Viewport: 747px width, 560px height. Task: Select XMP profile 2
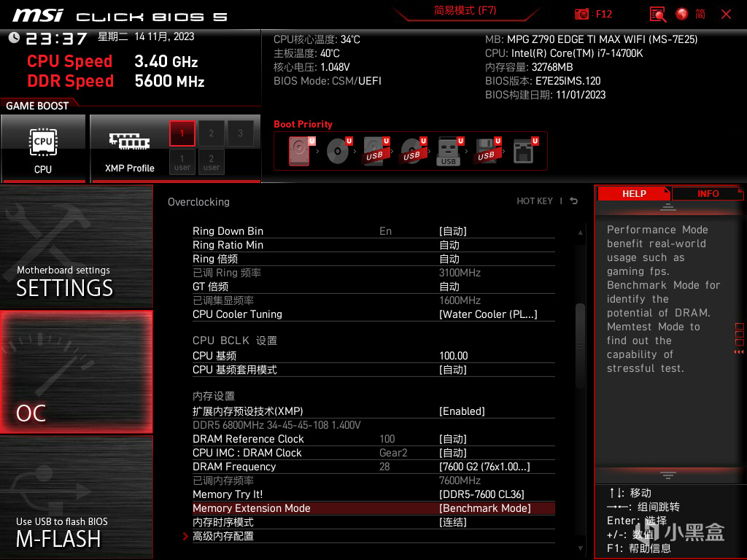[211, 133]
